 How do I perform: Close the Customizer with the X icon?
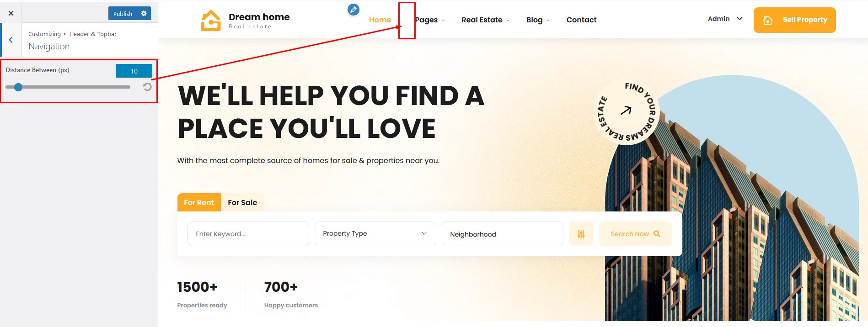point(11,13)
